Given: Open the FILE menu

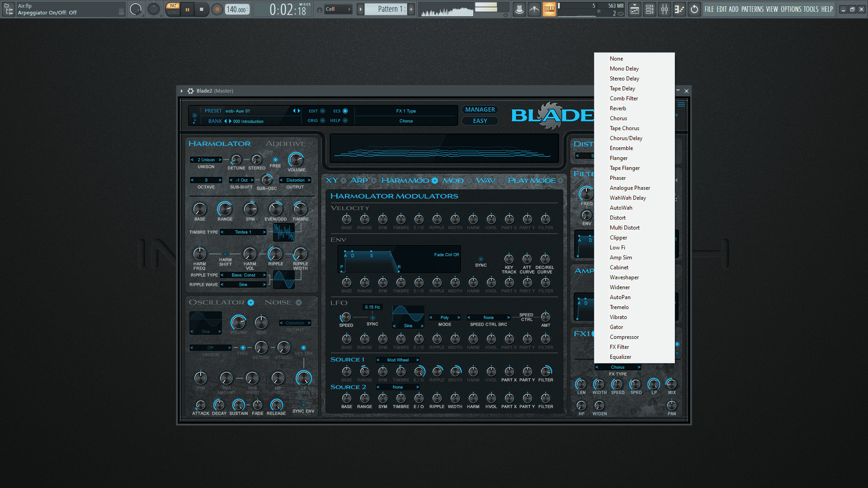Looking at the screenshot, I should [709, 9].
